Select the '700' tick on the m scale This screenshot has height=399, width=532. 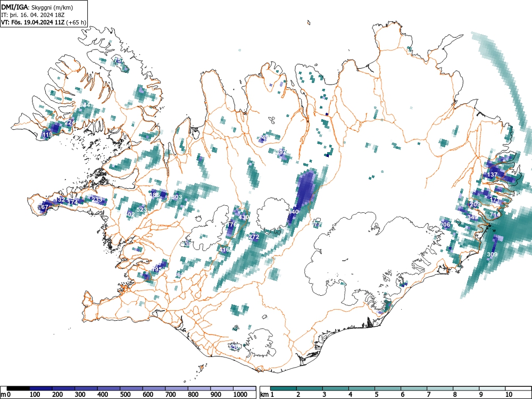[170, 395]
